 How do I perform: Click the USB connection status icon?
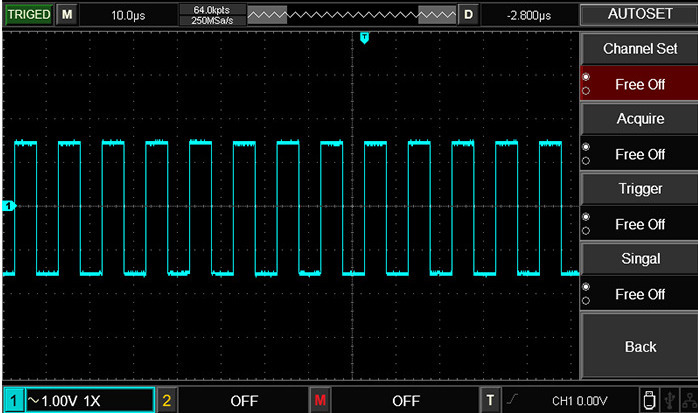(670, 401)
